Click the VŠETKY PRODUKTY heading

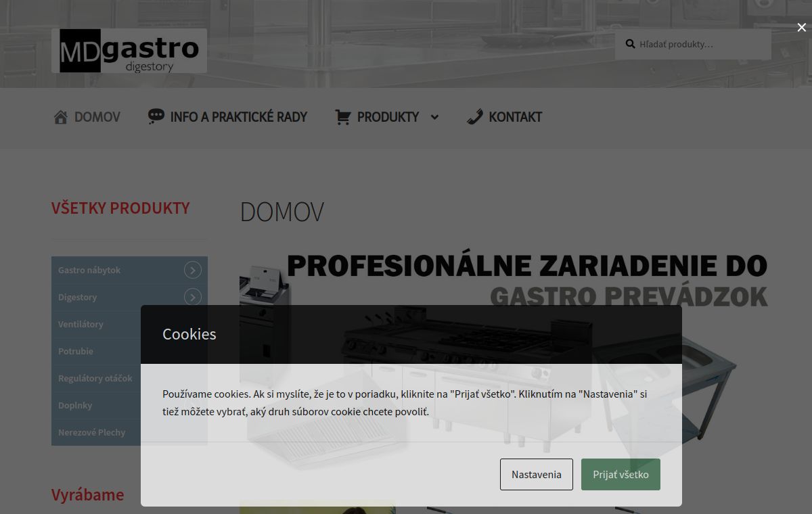coord(120,208)
